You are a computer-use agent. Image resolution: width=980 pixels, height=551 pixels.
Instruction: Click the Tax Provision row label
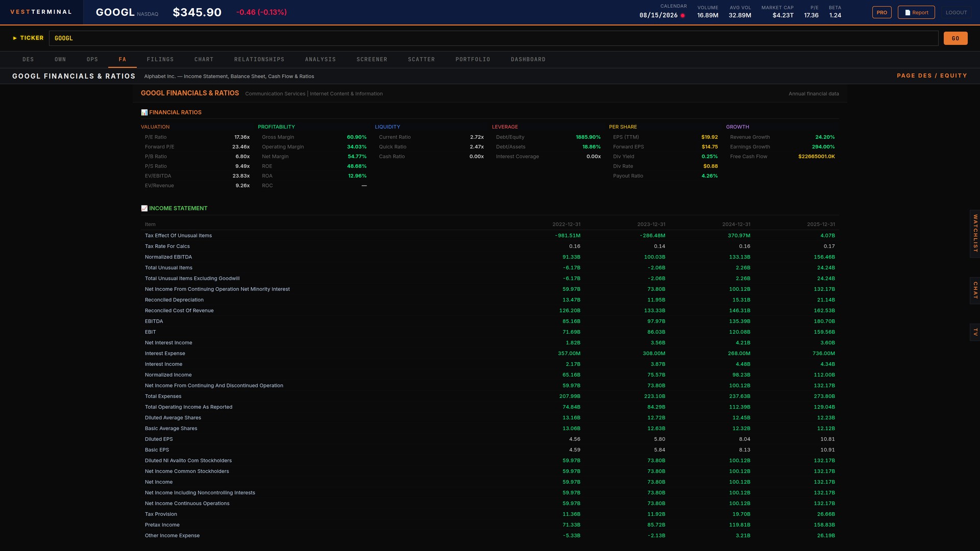coord(161,514)
